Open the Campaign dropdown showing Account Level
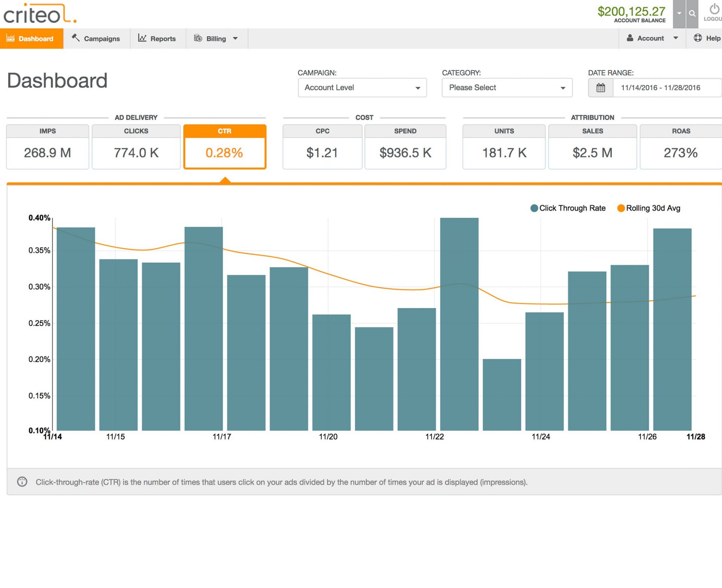The height and width of the screenshot is (588, 722). (362, 87)
